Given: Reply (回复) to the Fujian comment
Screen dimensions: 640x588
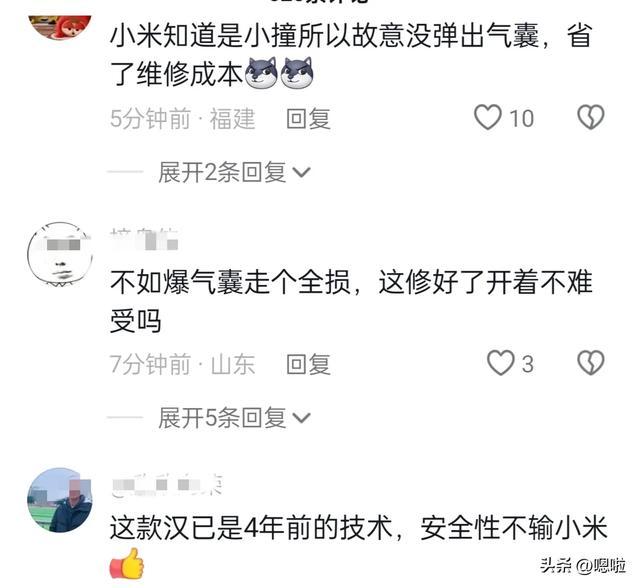Looking at the screenshot, I should point(308,119).
